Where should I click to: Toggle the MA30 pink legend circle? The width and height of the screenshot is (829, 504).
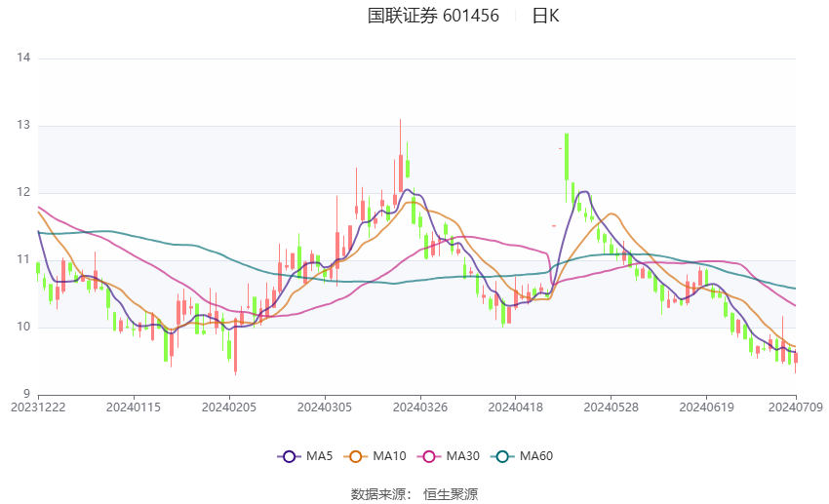(429, 456)
